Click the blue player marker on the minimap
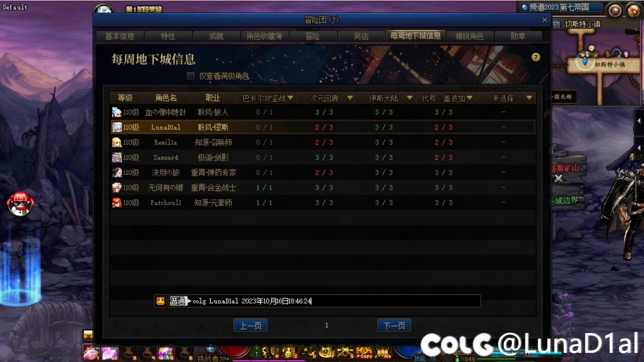Screen dimensions: 644x362 tap(585, 60)
